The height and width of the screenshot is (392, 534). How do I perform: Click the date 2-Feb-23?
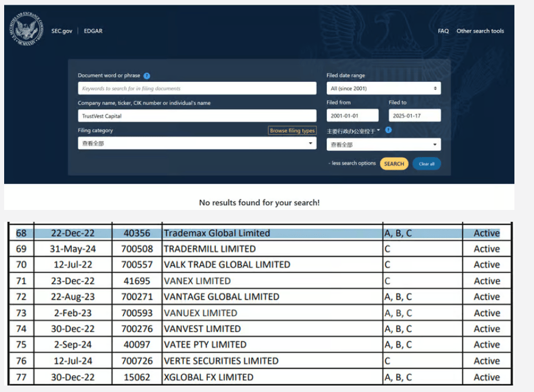(x=73, y=313)
